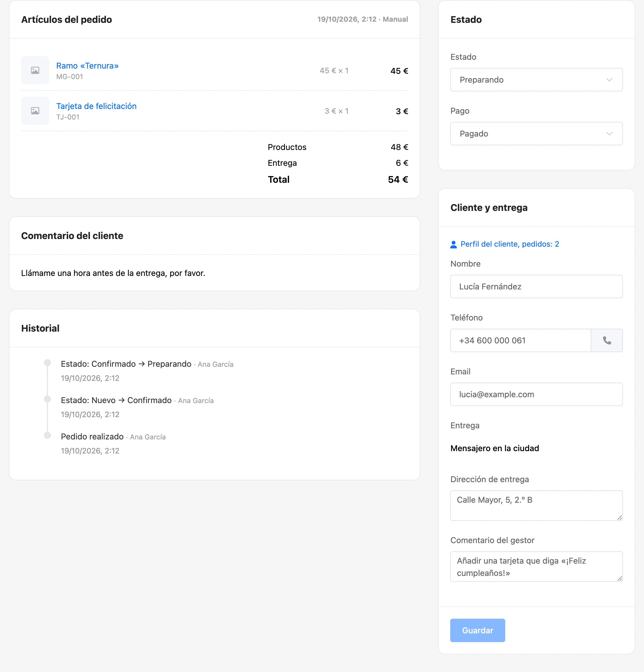This screenshot has width=644, height=672.
Task: Click the Artículos del pedido heading
Action: coord(66,20)
